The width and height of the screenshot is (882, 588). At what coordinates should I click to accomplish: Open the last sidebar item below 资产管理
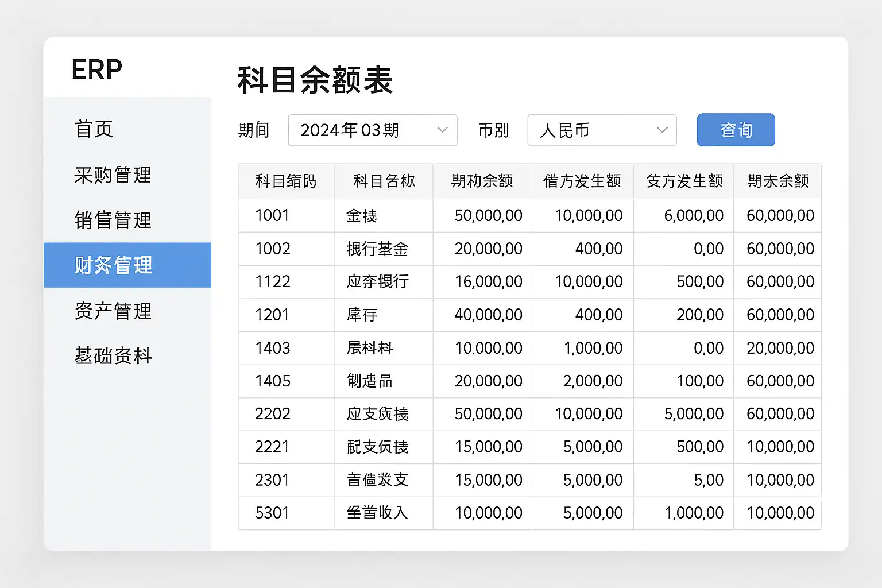pos(113,356)
